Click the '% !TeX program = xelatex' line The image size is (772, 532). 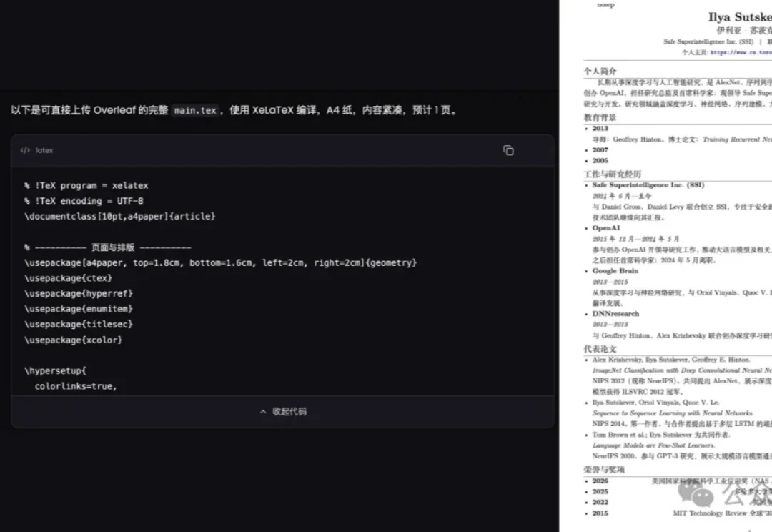tap(86, 186)
